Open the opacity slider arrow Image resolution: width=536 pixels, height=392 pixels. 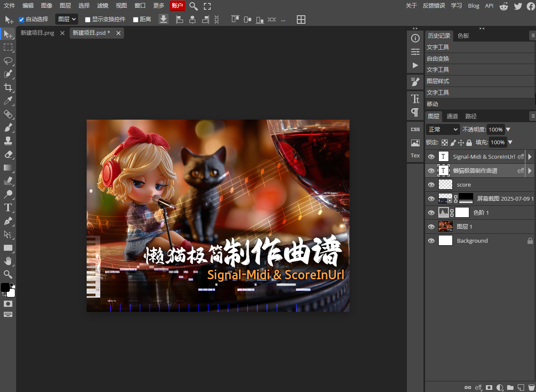point(508,129)
